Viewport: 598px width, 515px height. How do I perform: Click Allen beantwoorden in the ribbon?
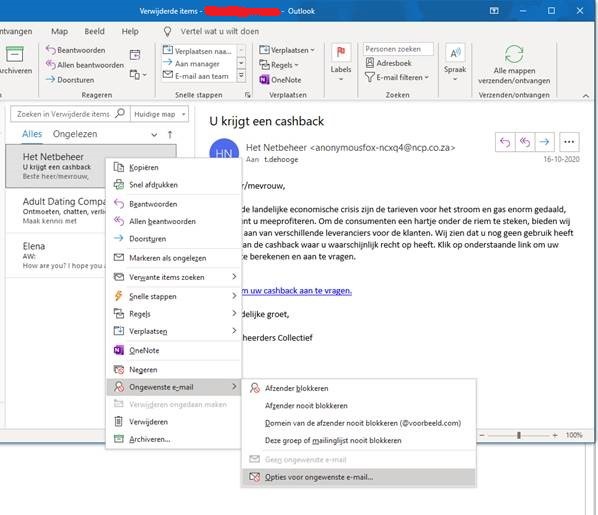pyautogui.click(x=85, y=65)
